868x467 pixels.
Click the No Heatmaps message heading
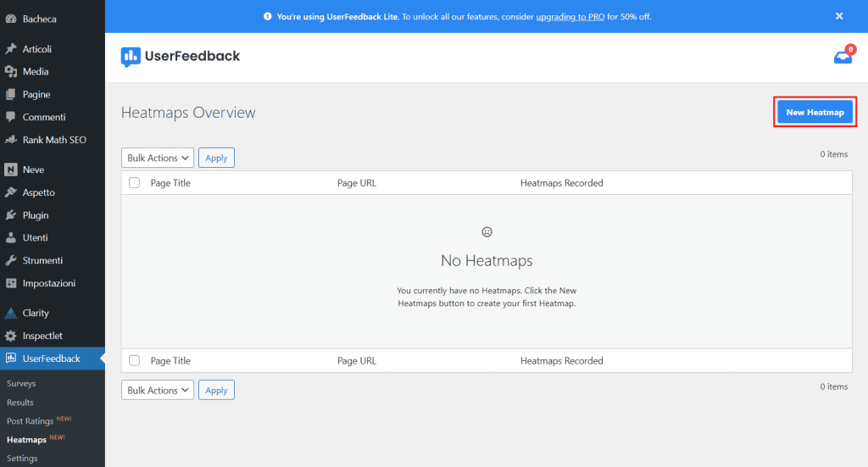pyautogui.click(x=487, y=260)
